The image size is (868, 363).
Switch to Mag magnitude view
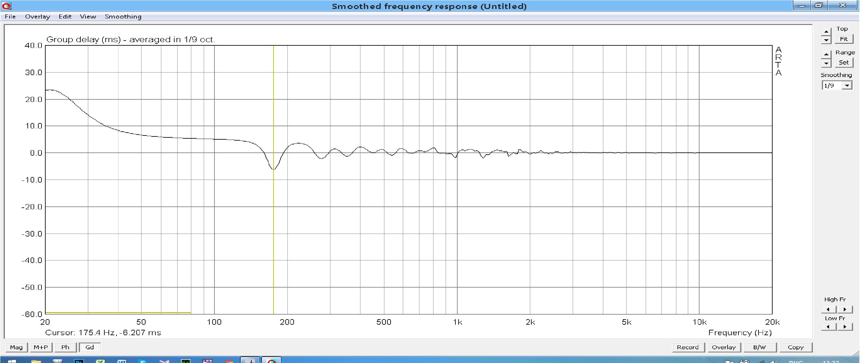pyautogui.click(x=16, y=347)
